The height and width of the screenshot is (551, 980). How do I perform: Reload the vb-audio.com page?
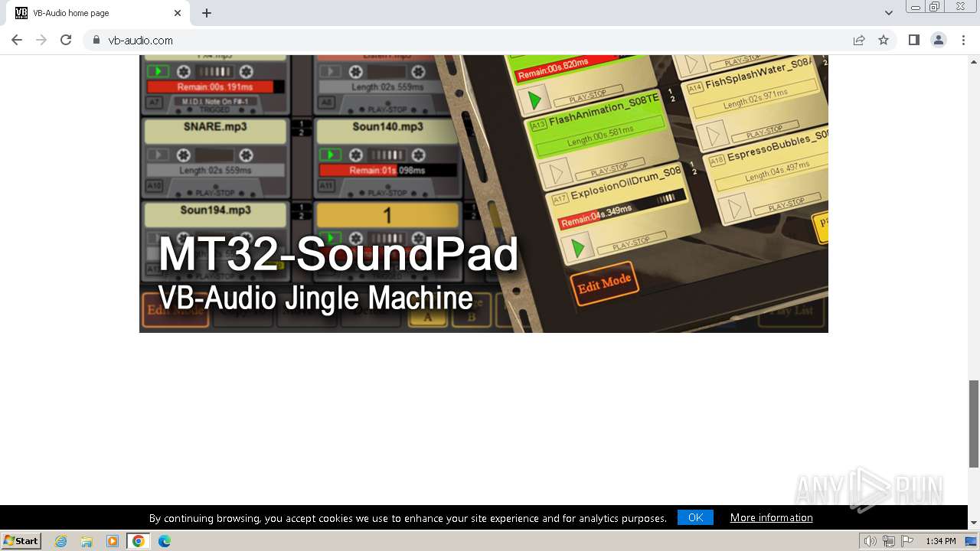click(x=66, y=40)
